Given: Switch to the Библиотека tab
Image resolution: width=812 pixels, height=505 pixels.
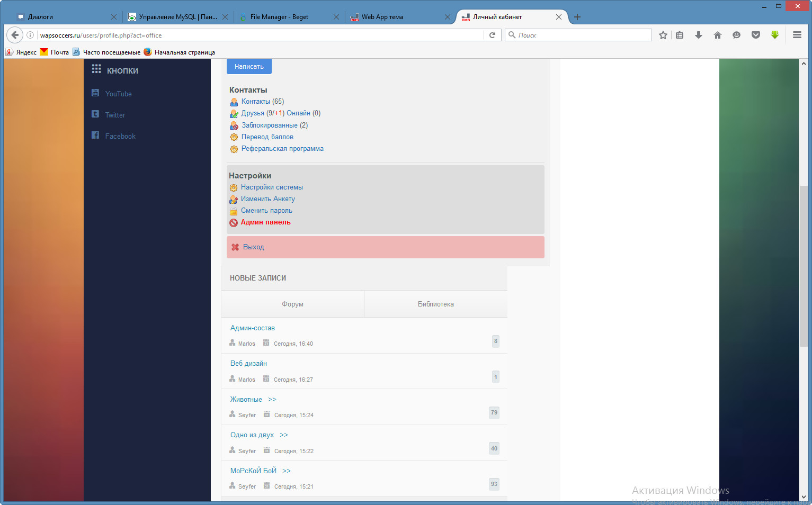Looking at the screenshot, I should coord(435,304).
